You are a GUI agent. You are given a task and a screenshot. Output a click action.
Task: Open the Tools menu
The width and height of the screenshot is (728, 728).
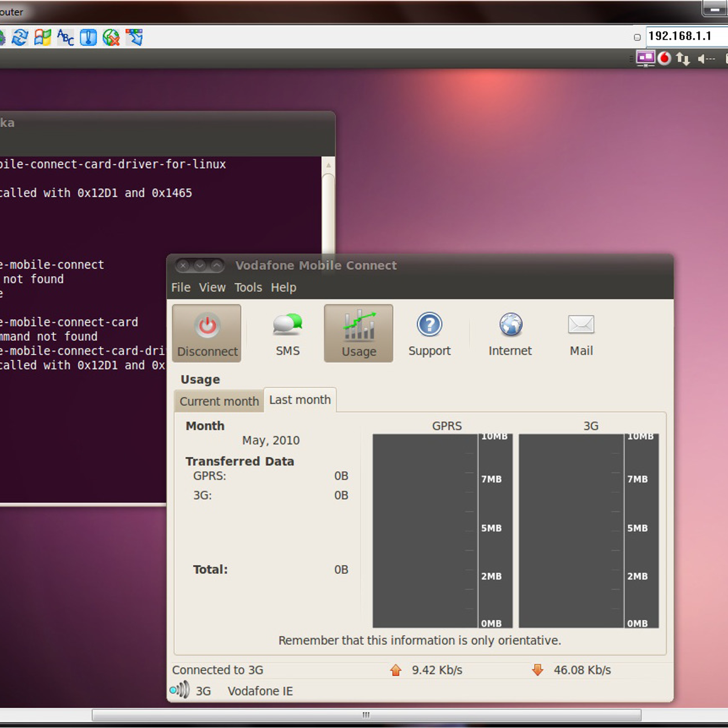click(x=248, y=288)
